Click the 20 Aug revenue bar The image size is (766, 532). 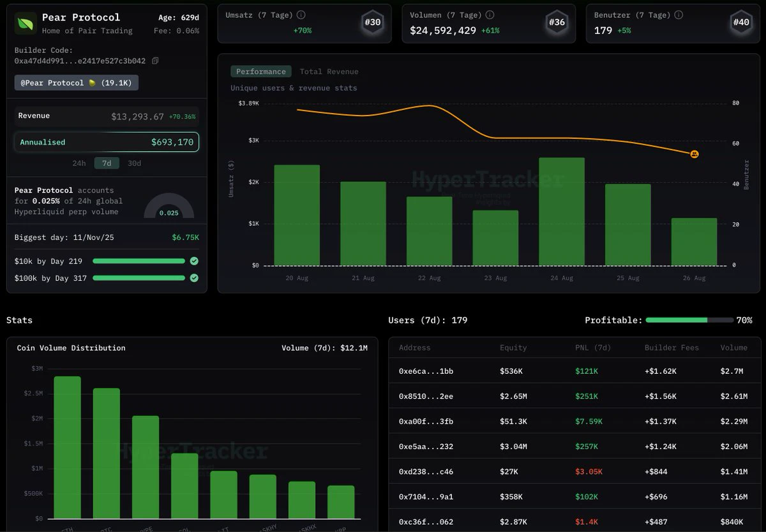[x=297, y=215]
